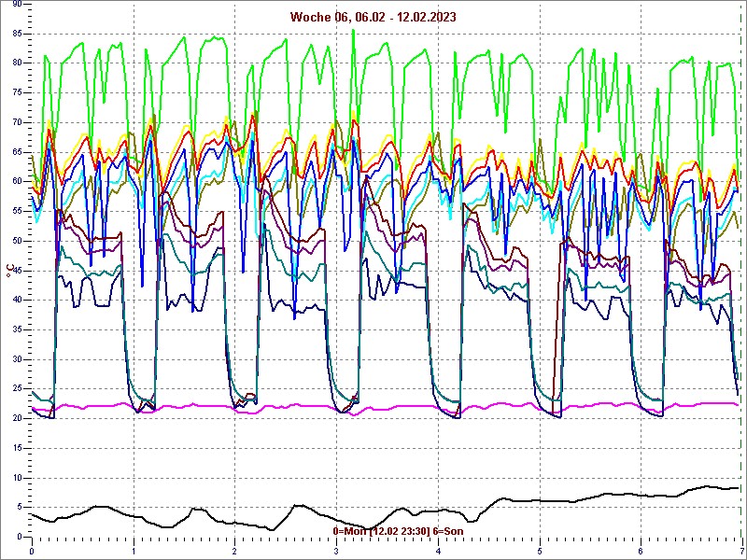
Task: Click the y-axis value 50
Action: pyautogui.click(x=16, y=241)
